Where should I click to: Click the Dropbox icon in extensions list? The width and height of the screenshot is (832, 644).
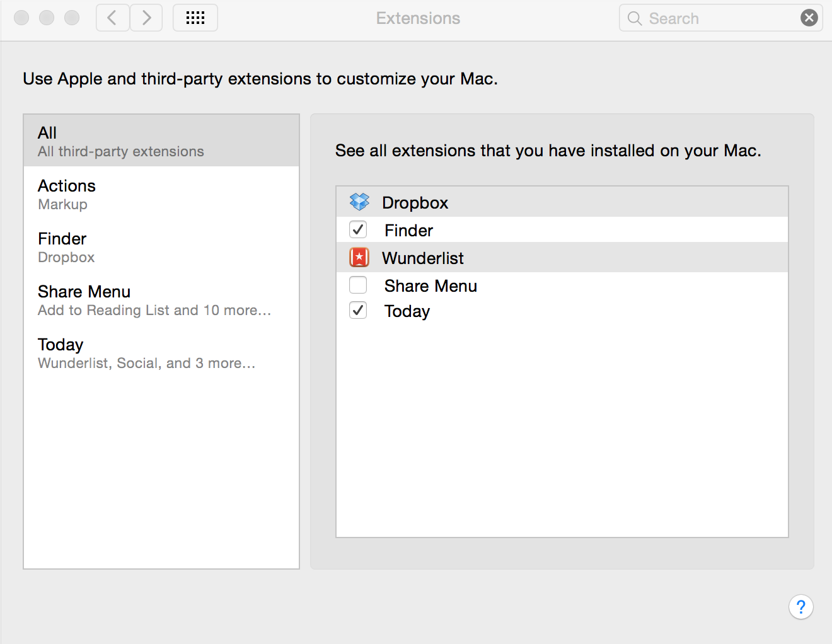tap(359, 202)
